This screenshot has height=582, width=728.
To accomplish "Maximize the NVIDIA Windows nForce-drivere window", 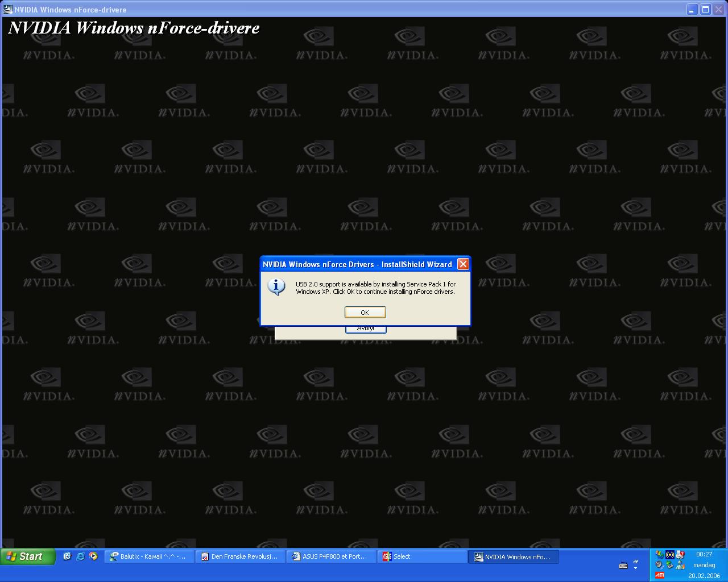I will (x=705, y=9).
